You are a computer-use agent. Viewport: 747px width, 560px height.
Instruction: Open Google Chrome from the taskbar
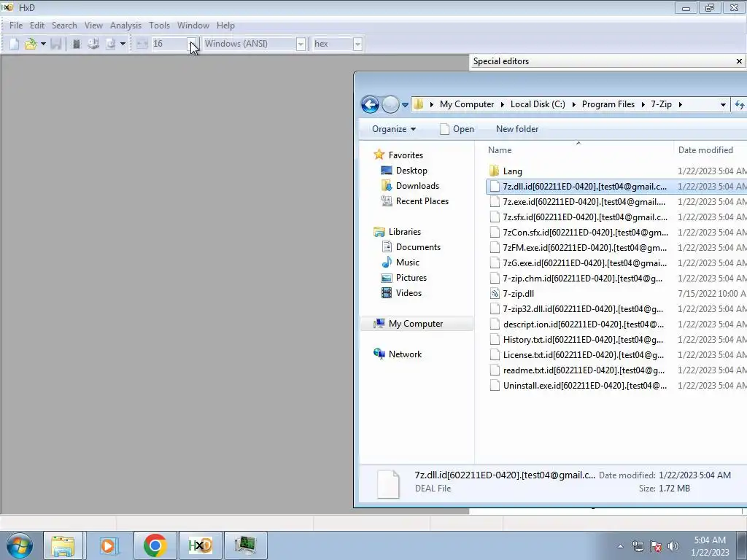155,545
